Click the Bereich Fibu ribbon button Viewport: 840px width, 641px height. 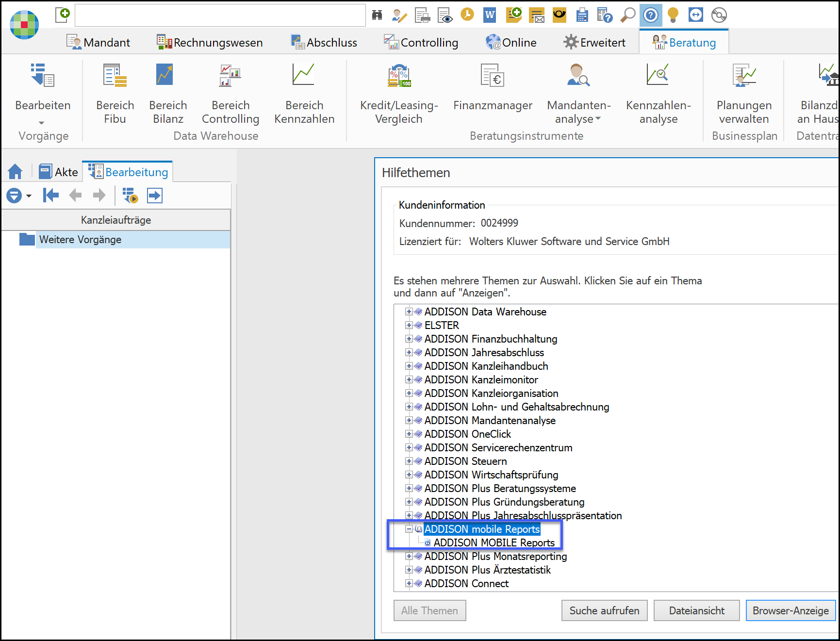click(115, 95)
